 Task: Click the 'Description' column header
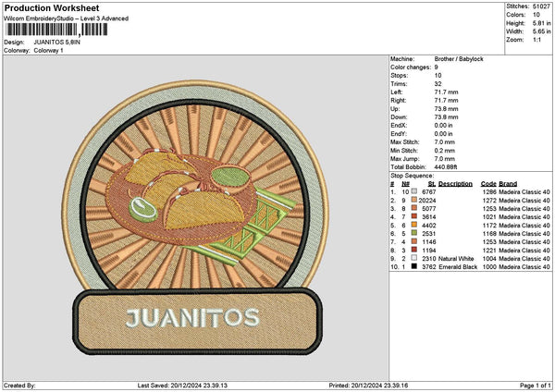click(455, 184)
